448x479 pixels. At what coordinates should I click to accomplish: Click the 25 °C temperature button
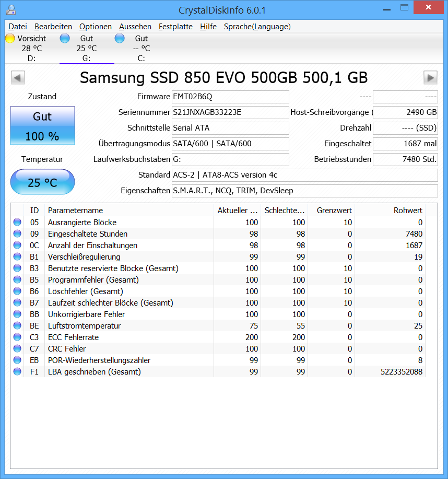(42, 182)
